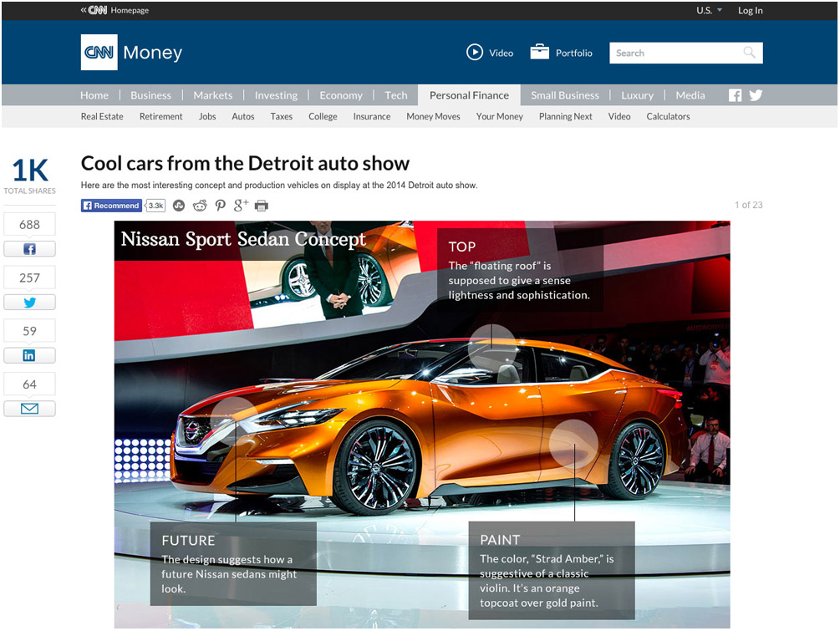Viewport: 840px width, 631px height.
Task: Email the article using the envelope button
Action: coord(29,409)
